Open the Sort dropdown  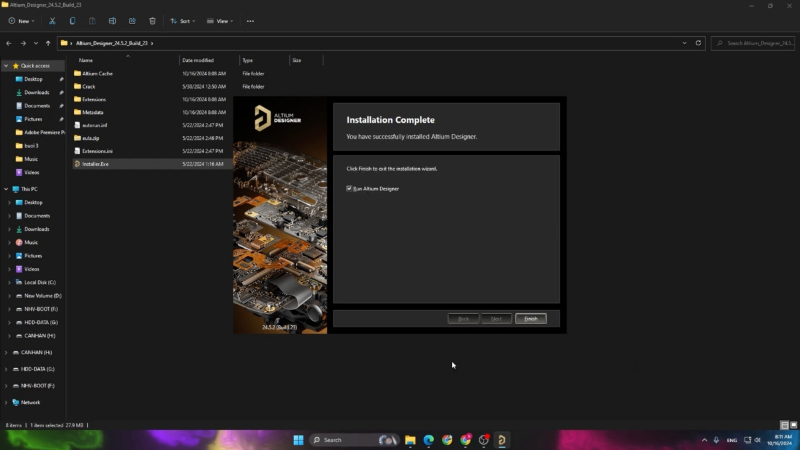(182, 21)
